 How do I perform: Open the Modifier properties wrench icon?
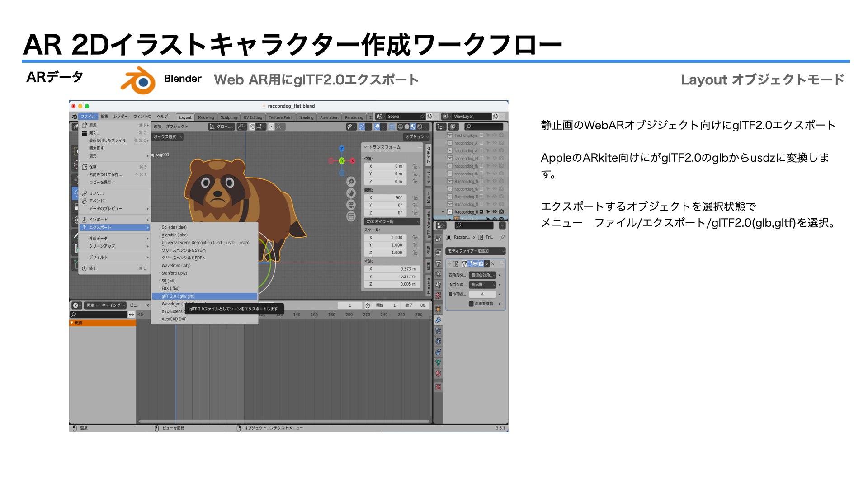tap(438, 320)
